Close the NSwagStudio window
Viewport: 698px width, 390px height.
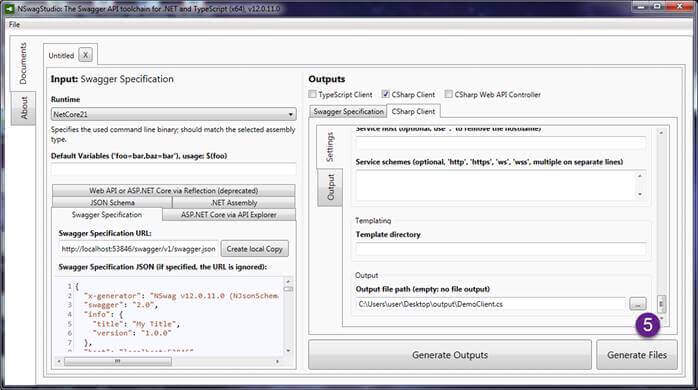coord(680,6)
